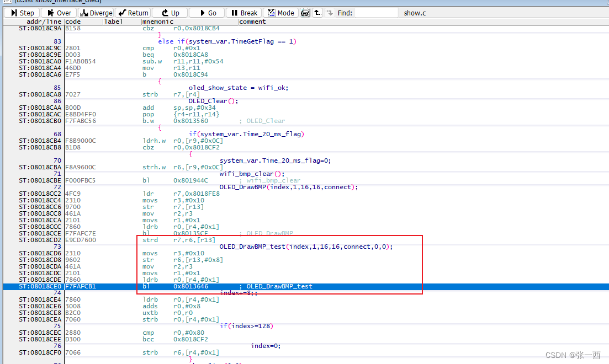The height and width of the screenshot is (364, 609).
Task: Select the strb r6,[r4,#0x1] row at ST:08018CF0
Action: coord(306,352)
